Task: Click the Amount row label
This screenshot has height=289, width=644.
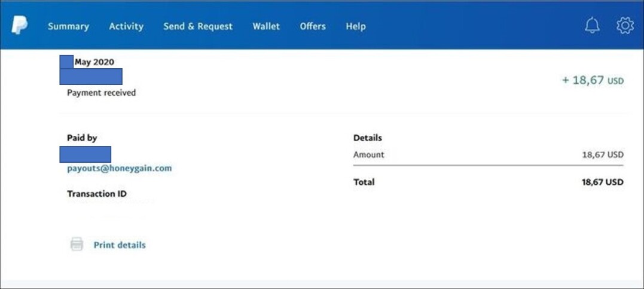Action: click(369, 154)
